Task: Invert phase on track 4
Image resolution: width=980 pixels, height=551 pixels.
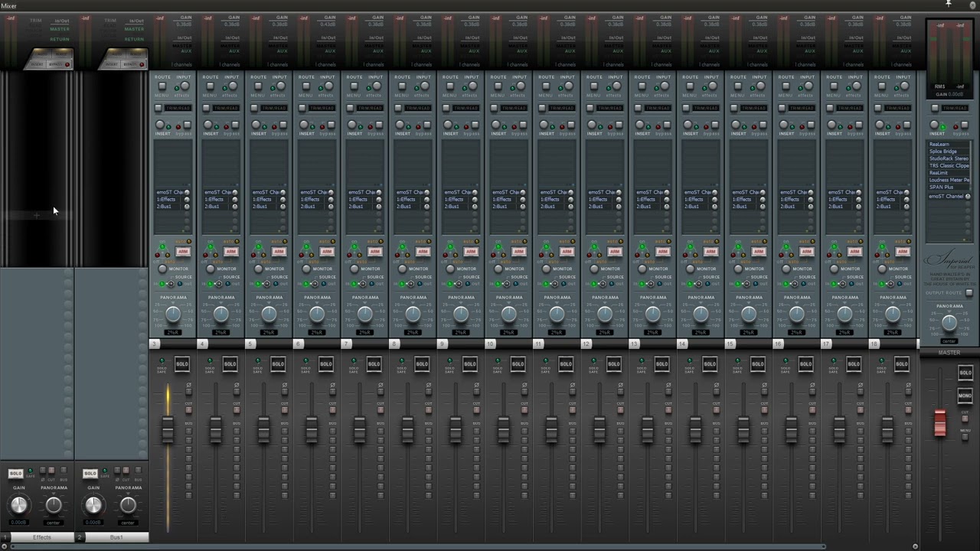Action: (x=237, y=391)
